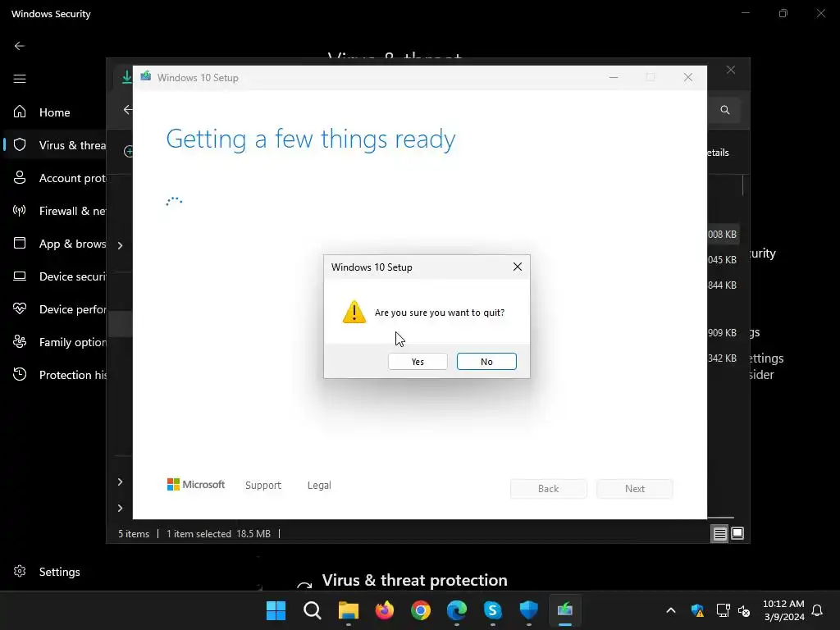Open Settings in Windows Security sidebar
840x630 pixels.
pos(47,572)
